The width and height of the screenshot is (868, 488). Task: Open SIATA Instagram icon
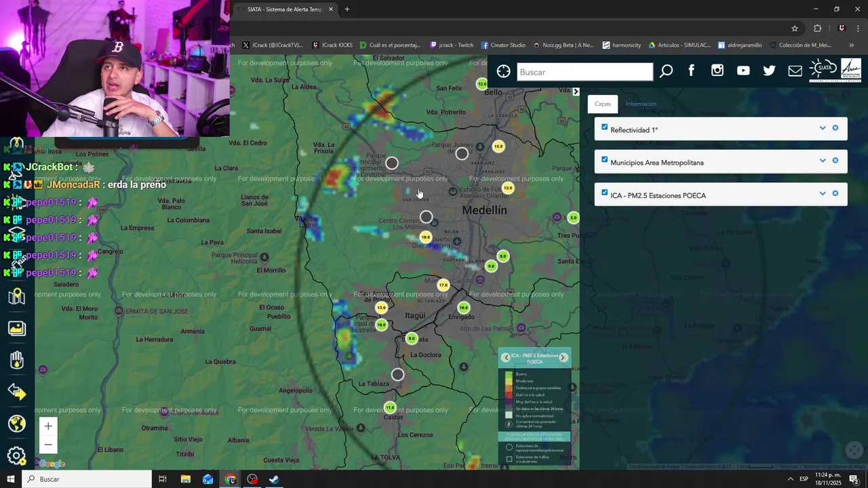(717, 70)
